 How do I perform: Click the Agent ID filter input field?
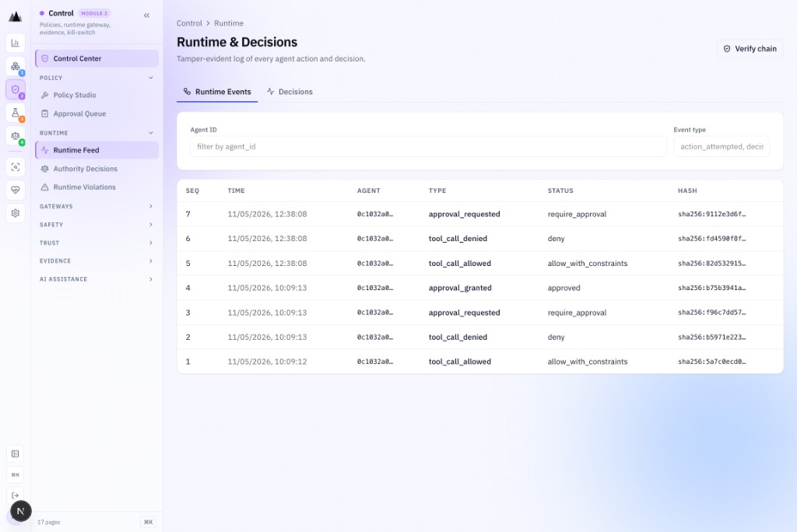[x=429, y=147]
